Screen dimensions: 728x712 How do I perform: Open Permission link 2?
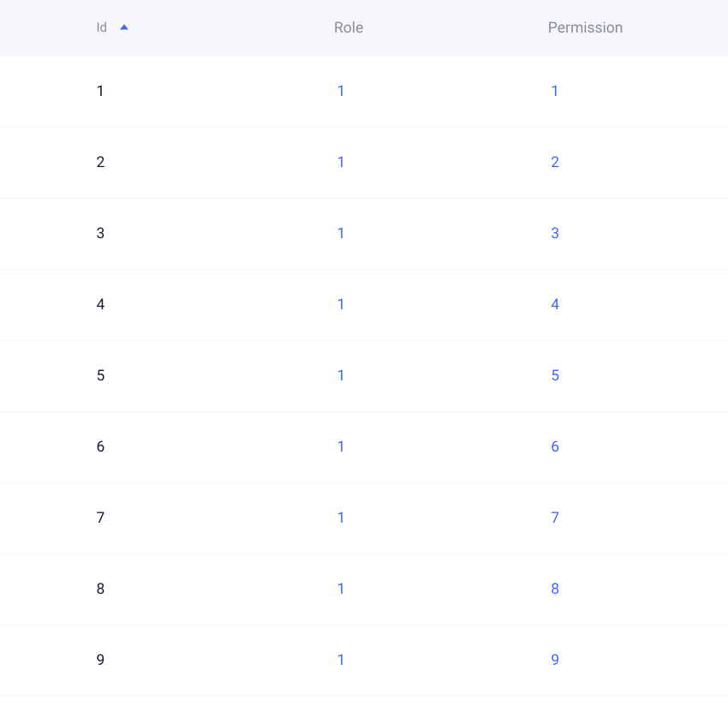555,162
